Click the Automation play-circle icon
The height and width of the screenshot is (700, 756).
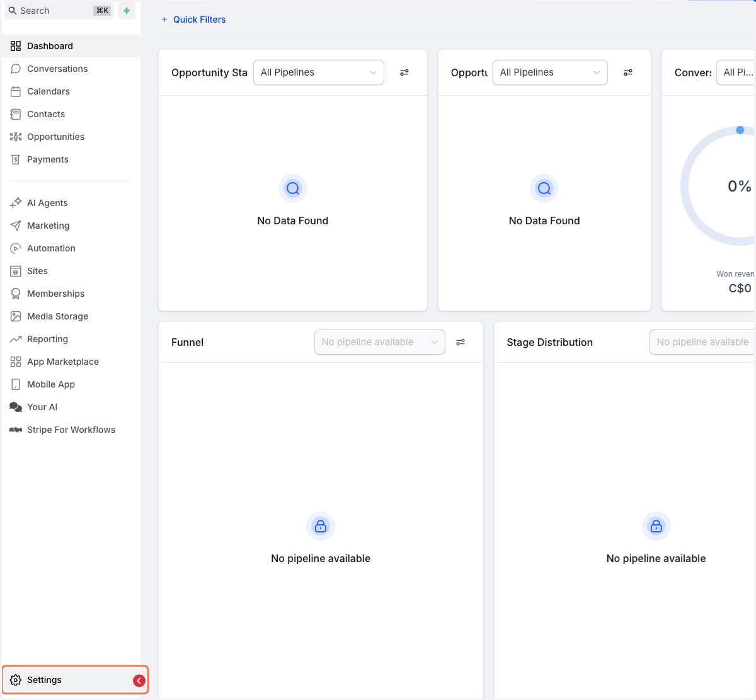16,248
